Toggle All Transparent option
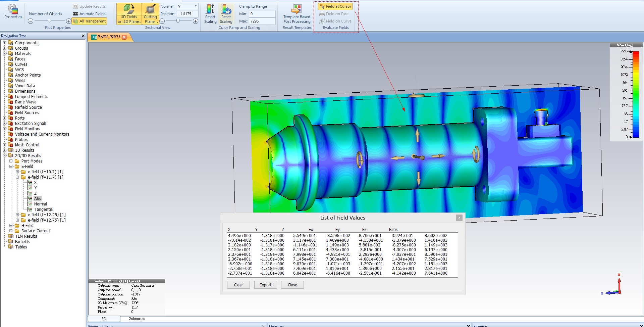Viewport: 644px width, 327px height. 90,21
